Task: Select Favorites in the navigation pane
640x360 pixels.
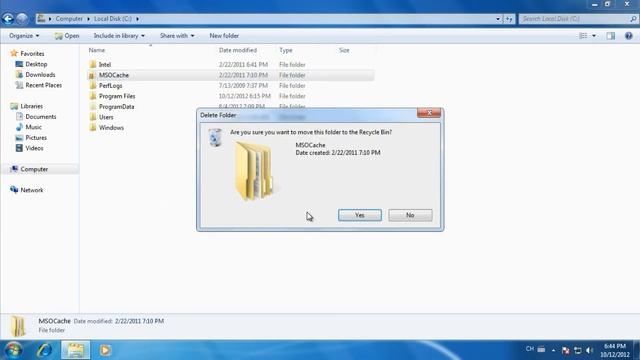Action: [32, 53]
